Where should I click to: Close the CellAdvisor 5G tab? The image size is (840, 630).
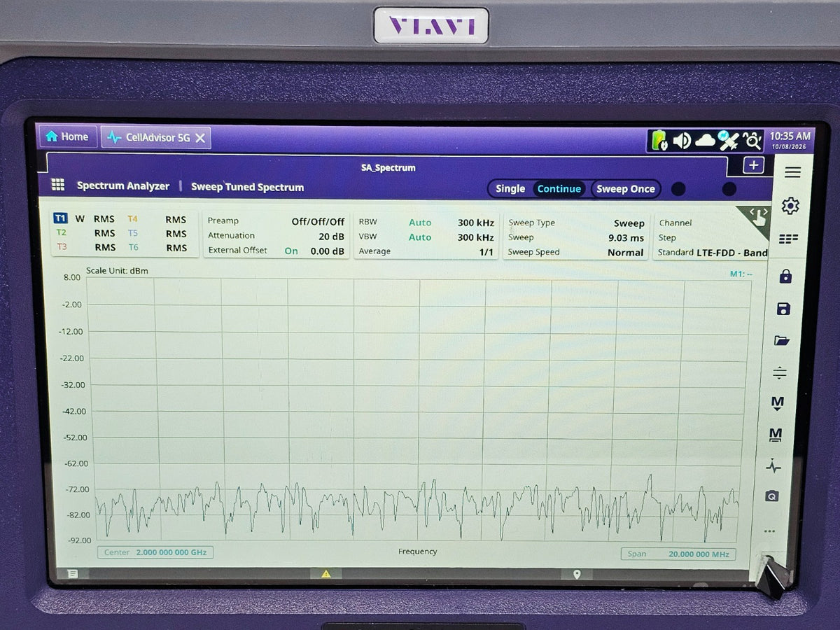point(199,138)
